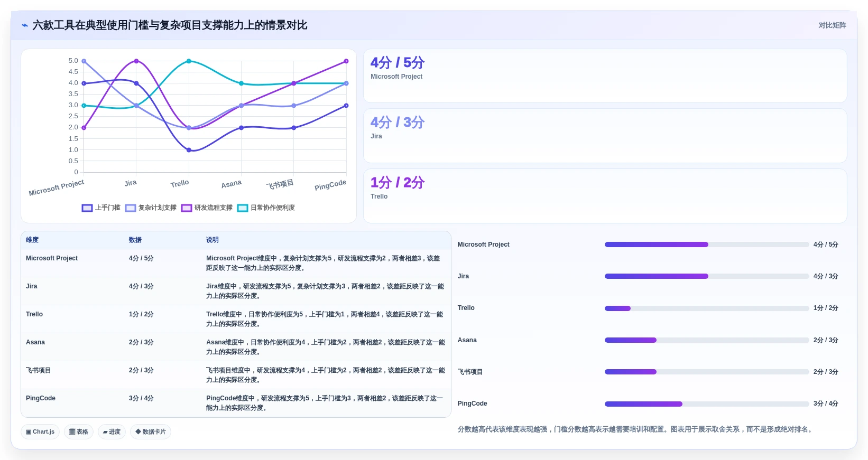Click the 4分 / 5分 table cell

click(x=141, y=258)
